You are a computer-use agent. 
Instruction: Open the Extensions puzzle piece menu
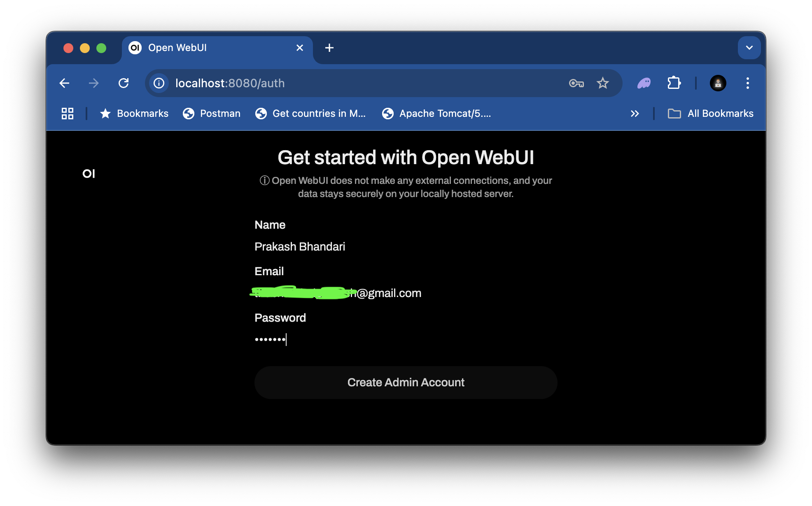(674, 83)
